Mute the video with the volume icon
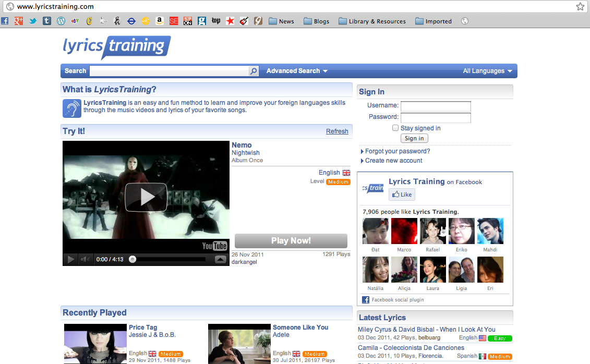The height and width of the screenshot is (364, 590). 86,259
